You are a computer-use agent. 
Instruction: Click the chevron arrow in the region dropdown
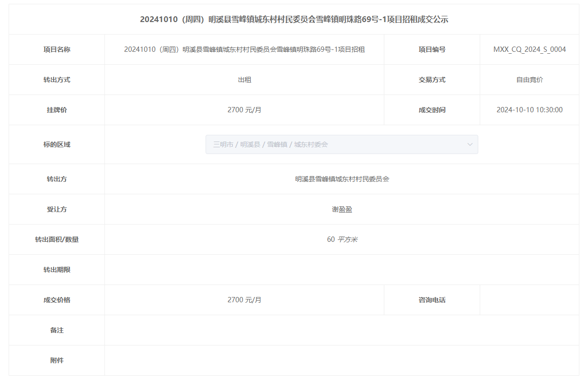[470, 144]
